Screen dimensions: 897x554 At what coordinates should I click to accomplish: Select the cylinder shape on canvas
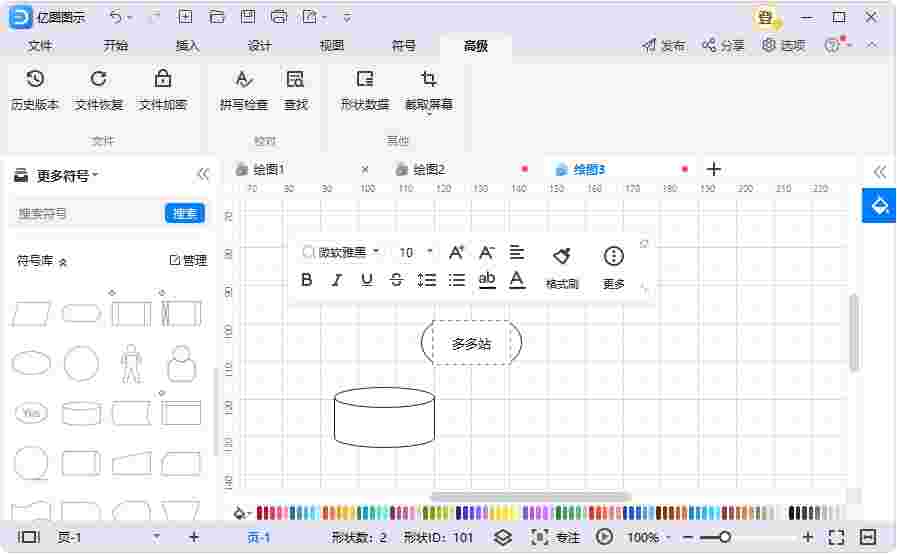(384, 417)
